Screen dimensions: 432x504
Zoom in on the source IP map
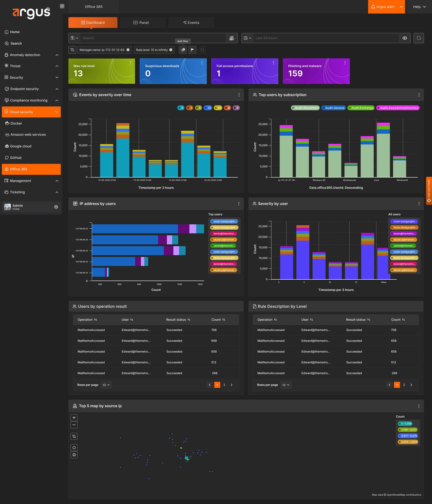pyautogui.click(x=74, y=418)
